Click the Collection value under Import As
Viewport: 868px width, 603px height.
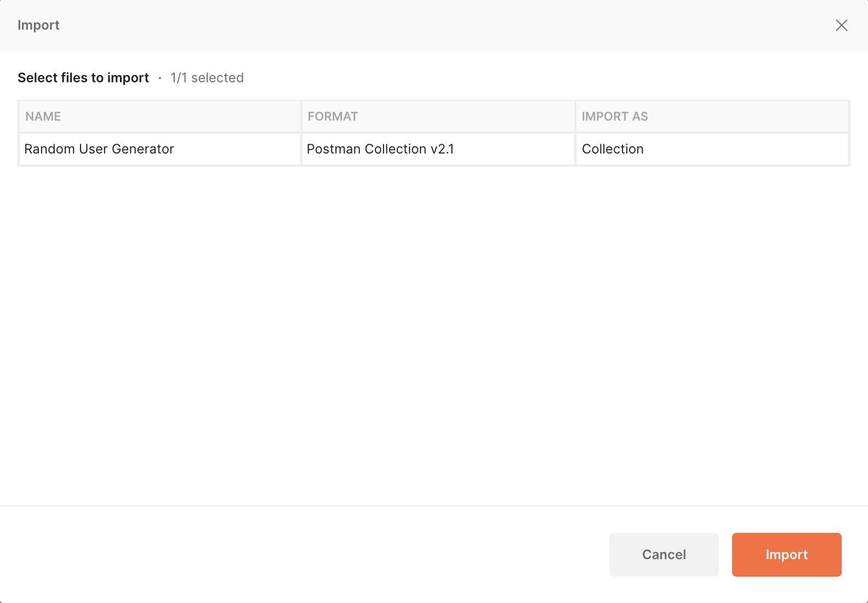(613, 149)
